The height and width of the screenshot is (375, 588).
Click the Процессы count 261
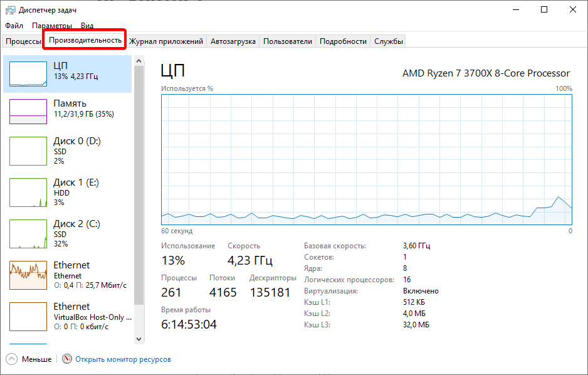(x=171, y=292)
